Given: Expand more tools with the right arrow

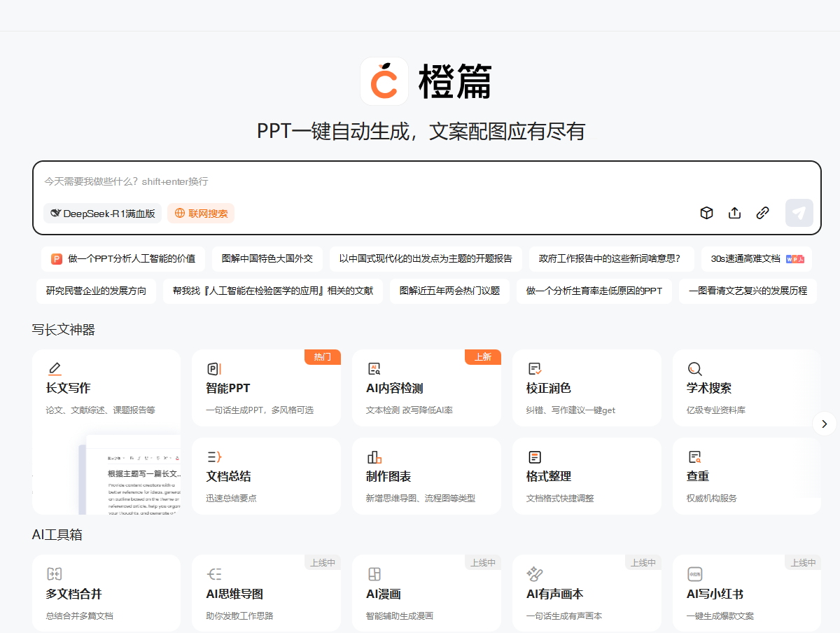Looking at the screenshot, I should tap(824, 424).
